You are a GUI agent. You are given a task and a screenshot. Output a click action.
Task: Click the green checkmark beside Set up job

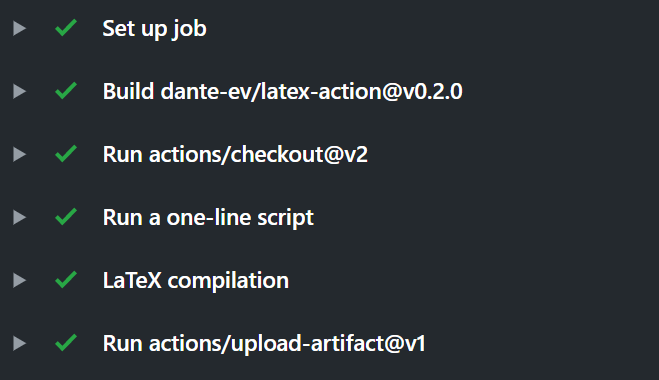66,28
